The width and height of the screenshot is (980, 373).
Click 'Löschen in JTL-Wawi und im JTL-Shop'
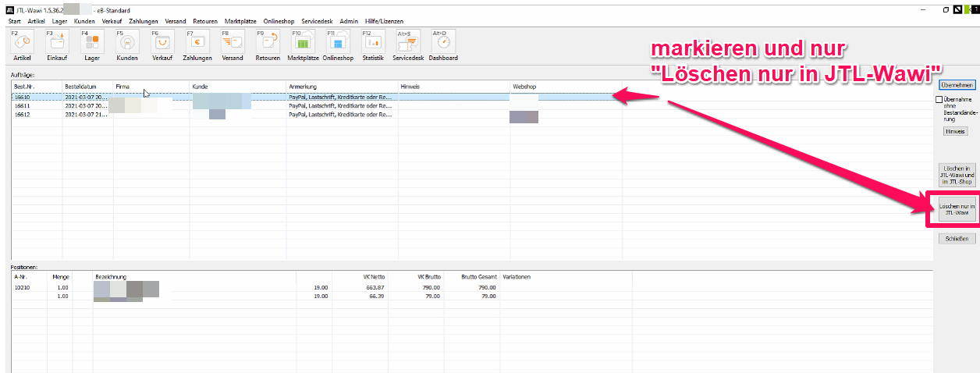point(957,176)
